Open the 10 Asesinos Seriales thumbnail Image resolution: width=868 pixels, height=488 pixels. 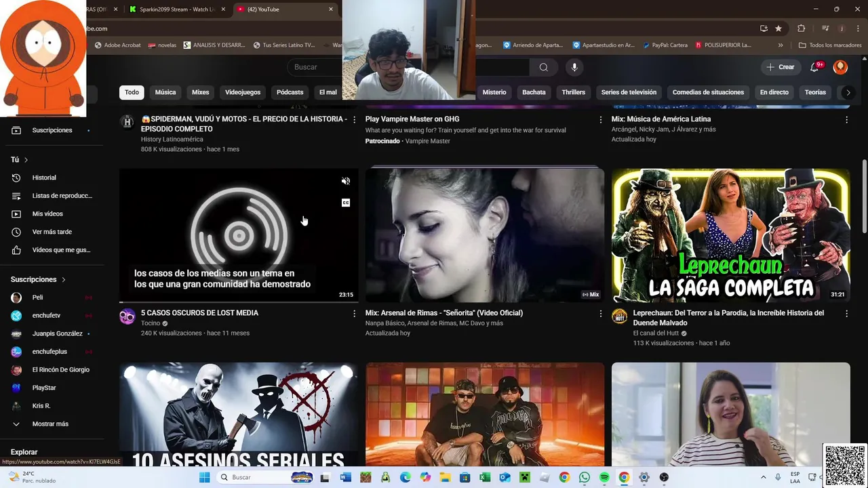point(239,414)
